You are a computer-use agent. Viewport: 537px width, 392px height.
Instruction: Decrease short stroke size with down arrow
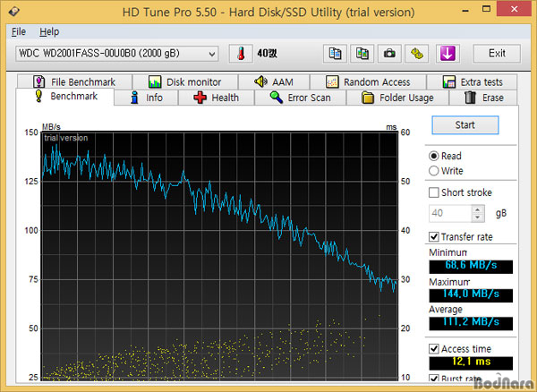click(x=477, y=217)
